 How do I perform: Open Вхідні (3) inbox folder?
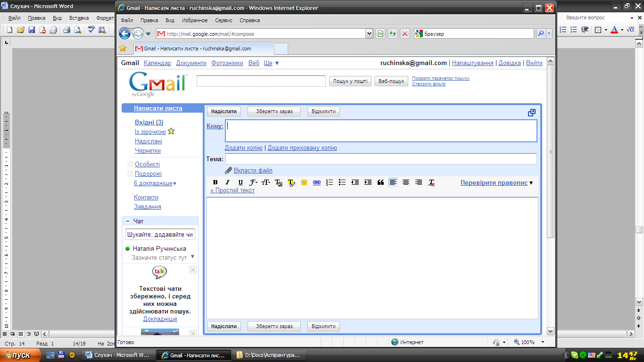click(149, 123)
